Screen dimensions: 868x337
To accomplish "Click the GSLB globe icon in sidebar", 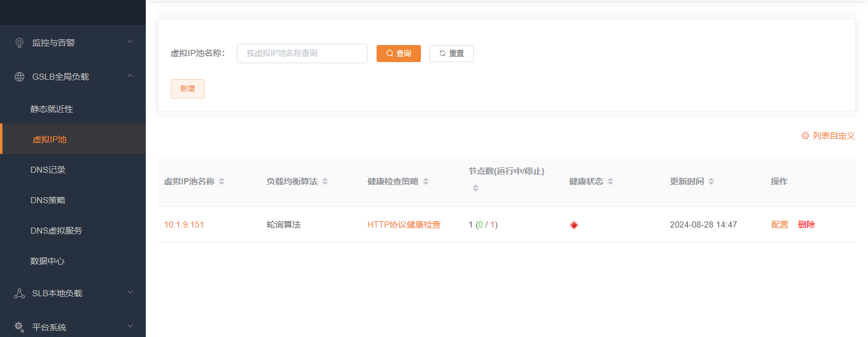I will [x=19, y=77].
